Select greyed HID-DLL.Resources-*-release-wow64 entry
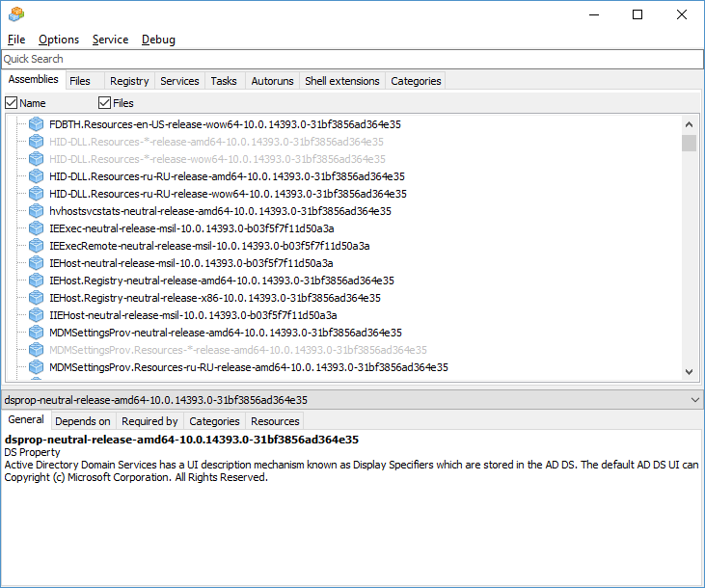Image resolution: width=705 pixels, height=588 pixels. click(217, 159)
